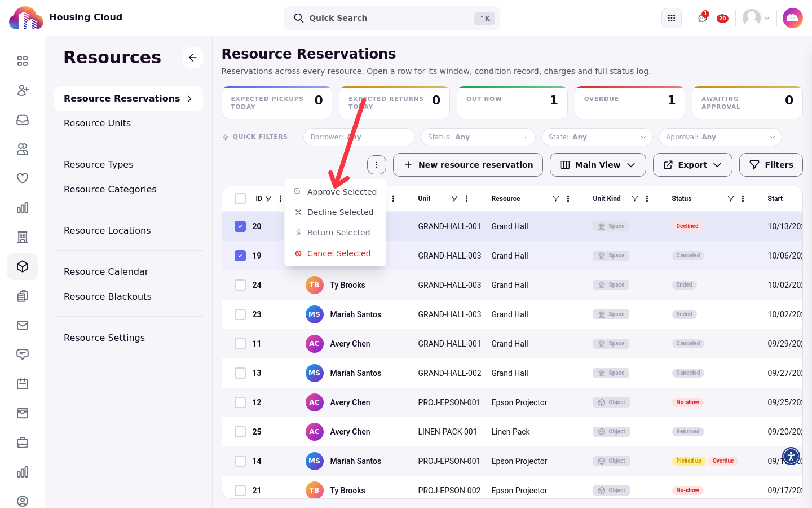This screenshot has width=812, height=508.
Task: Check the checkbox for reservation 24
Action: click(x=240, y=285)
